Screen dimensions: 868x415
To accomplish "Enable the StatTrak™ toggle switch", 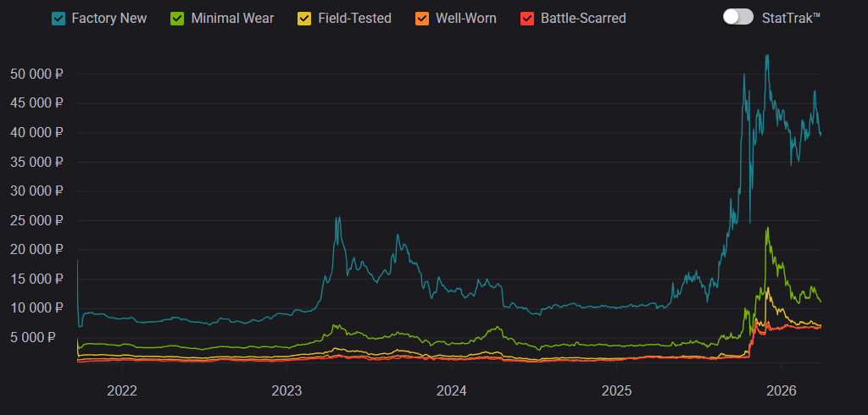I will tap(737, 17).
